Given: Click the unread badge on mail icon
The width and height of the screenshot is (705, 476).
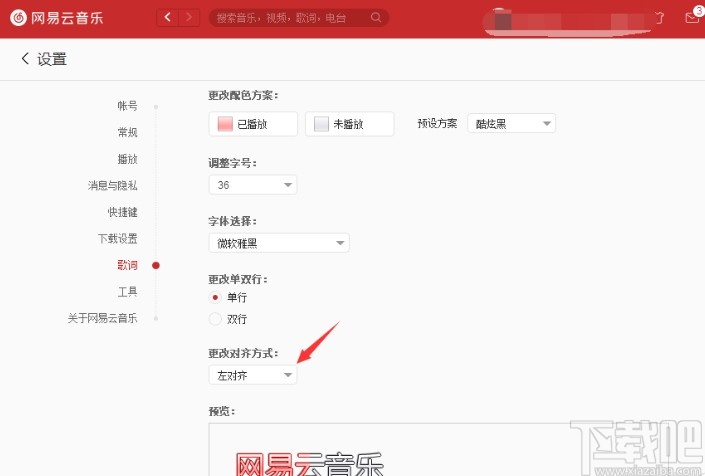Looking at the screenshot, I should click(699, 10).
